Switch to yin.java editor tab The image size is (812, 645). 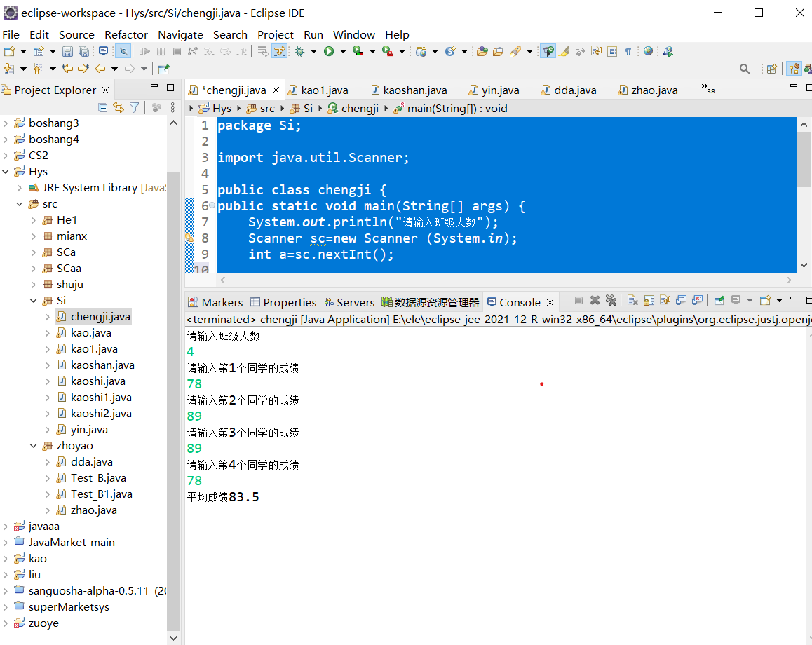click(x=494, y=90)
